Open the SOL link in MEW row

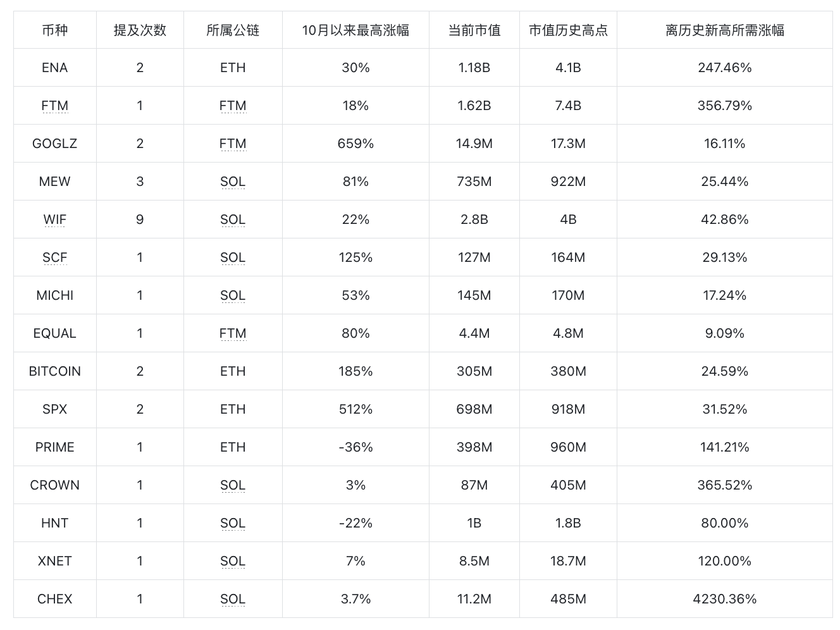coord(233,182)
